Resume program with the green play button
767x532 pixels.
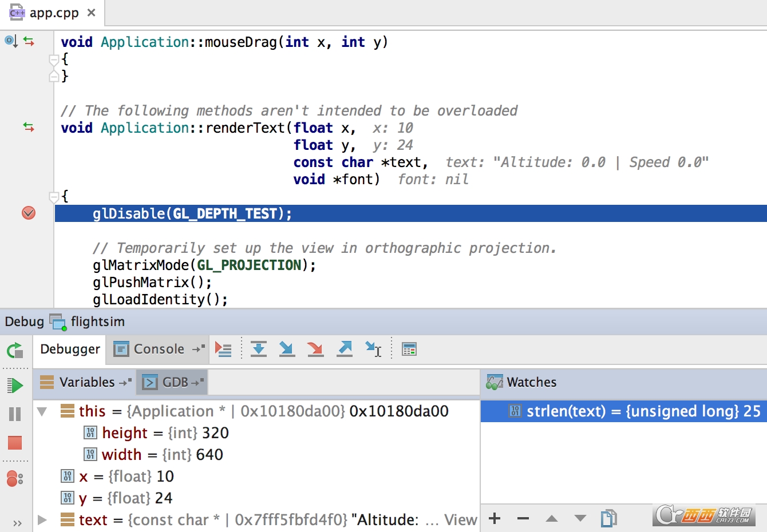15,386
